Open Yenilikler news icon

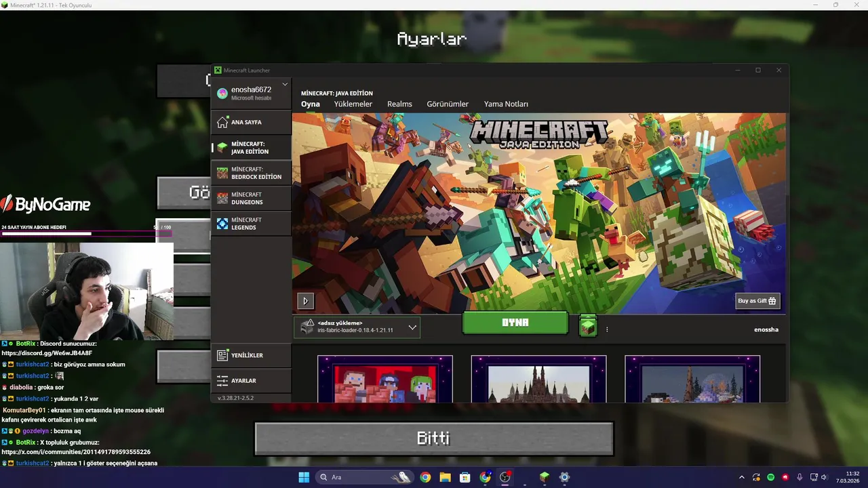222,355
